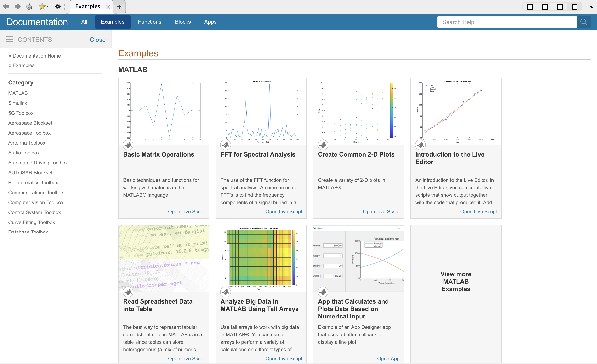Click MATLAB logo icon on App Calculates card
Image resolution: width=597 pixels, height=364 pixels.
(x=323, y=292)
